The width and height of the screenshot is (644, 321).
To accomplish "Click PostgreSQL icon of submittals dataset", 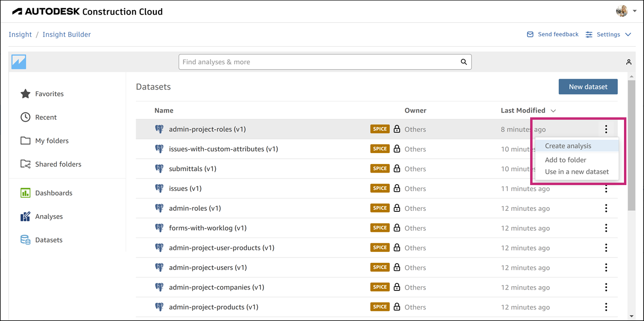I will coord(159,169).
